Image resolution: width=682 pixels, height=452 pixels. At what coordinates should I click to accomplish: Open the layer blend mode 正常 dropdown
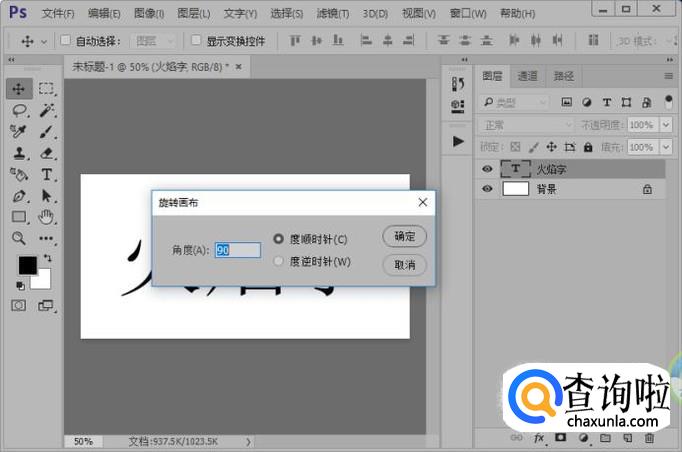(525, 125)
